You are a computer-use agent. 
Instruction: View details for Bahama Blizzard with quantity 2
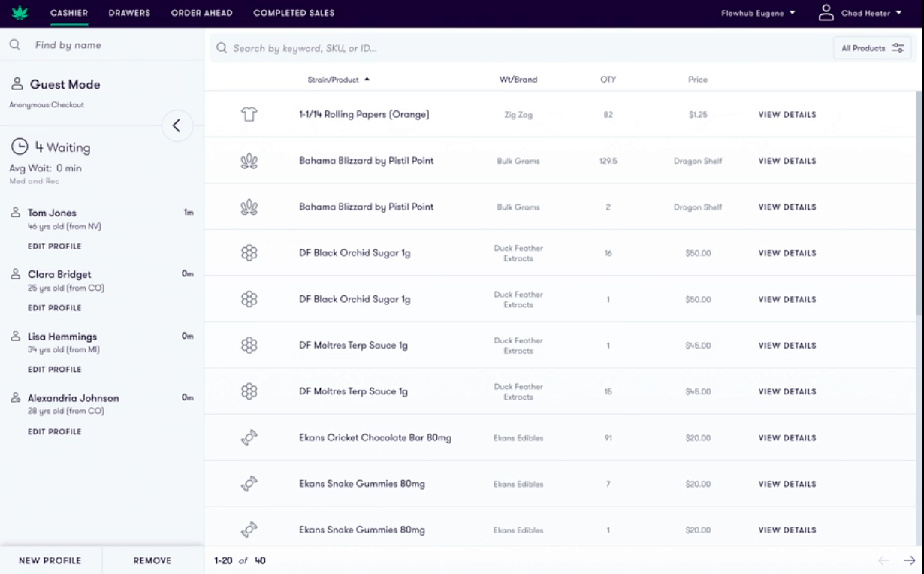[x=787, y=207]
